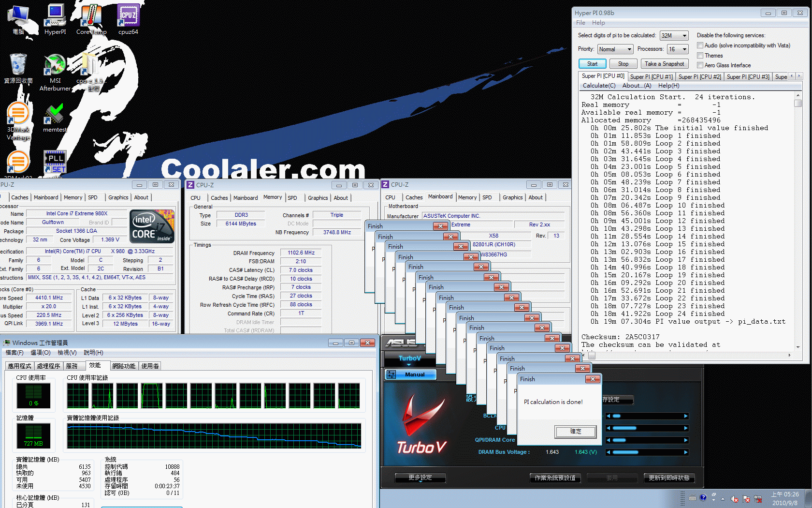
Task: Click right arrow of the DRAM Bus Voltage slider
Action: [685, 452]
